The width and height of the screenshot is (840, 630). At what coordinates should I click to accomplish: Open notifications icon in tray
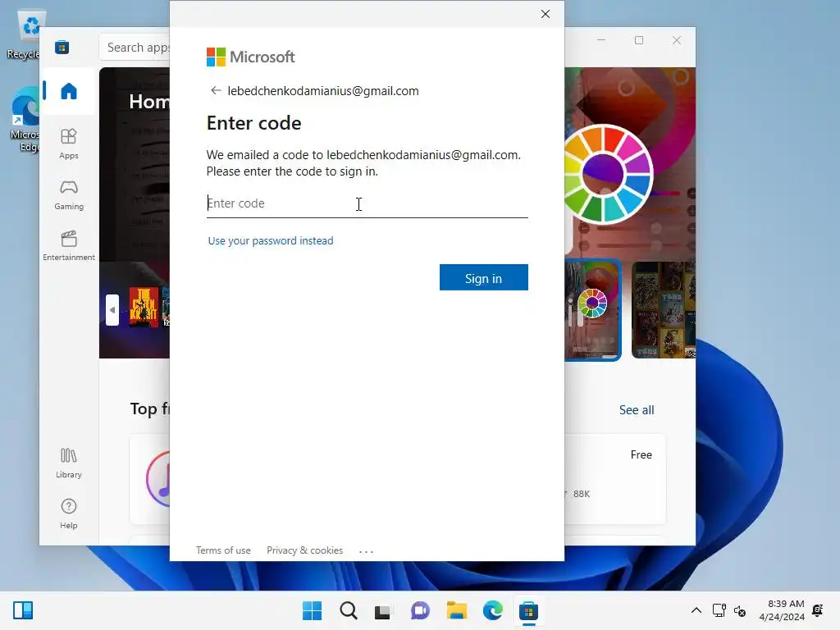point(818,610)
